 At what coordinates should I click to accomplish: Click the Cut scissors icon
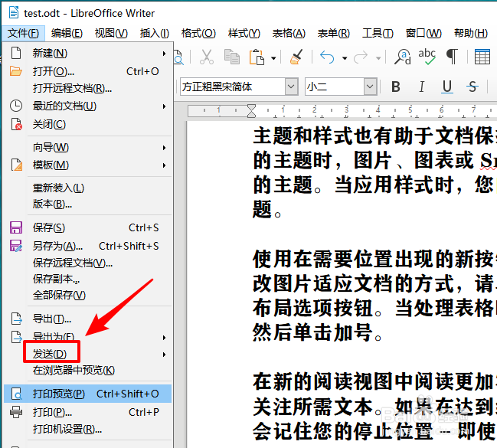pyautogui.click(x=206, y=57)
